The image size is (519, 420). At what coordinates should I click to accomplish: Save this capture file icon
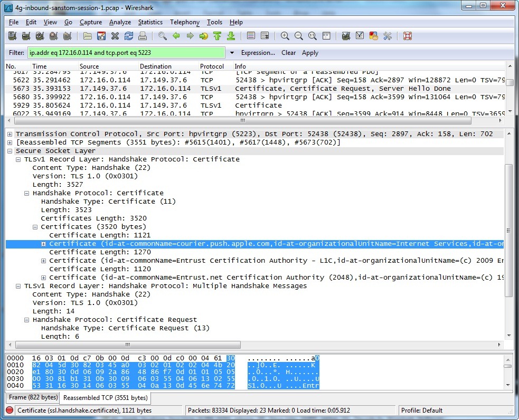click(101, 36)
